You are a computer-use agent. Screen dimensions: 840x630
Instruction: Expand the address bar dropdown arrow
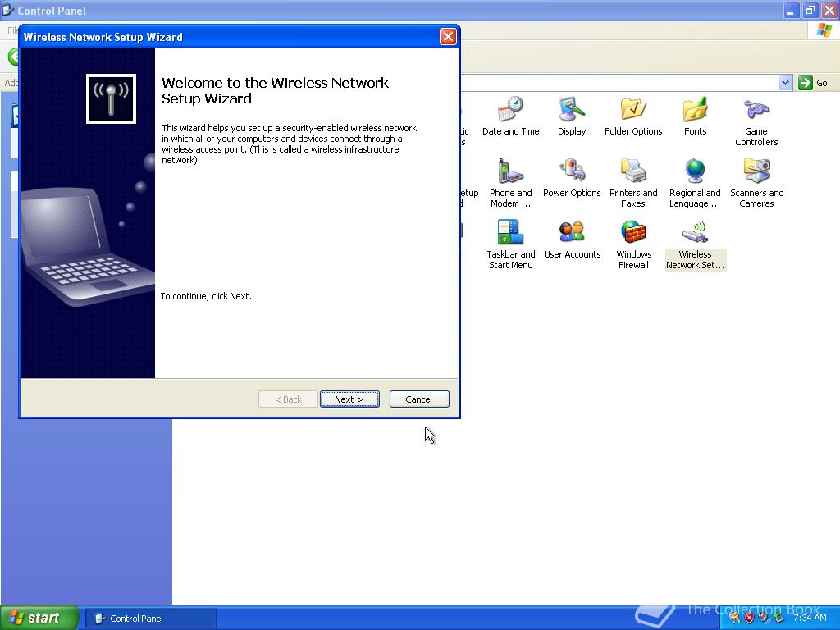[x=785, y=83]
